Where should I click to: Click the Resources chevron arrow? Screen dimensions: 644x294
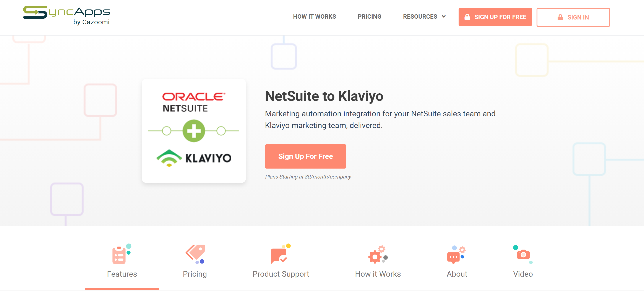pyautogui.click(x=443, y=16)
